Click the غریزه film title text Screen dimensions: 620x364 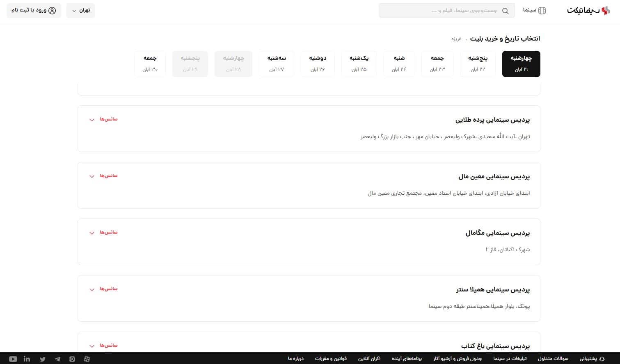[x=456, y=39]
